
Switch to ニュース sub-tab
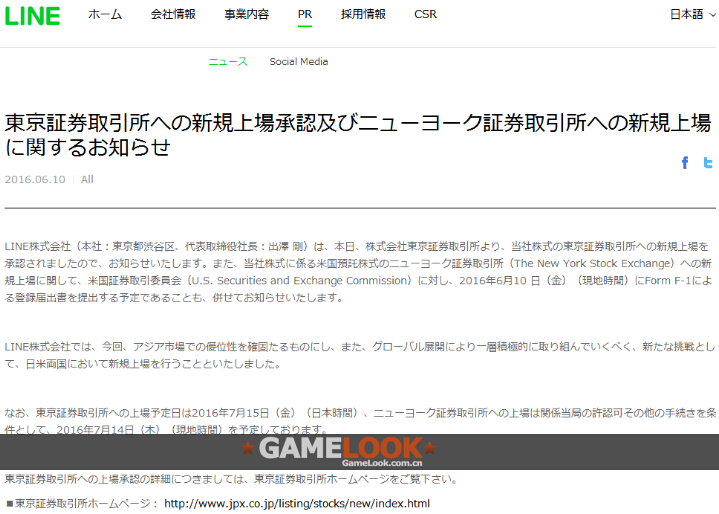coord(228,61)
